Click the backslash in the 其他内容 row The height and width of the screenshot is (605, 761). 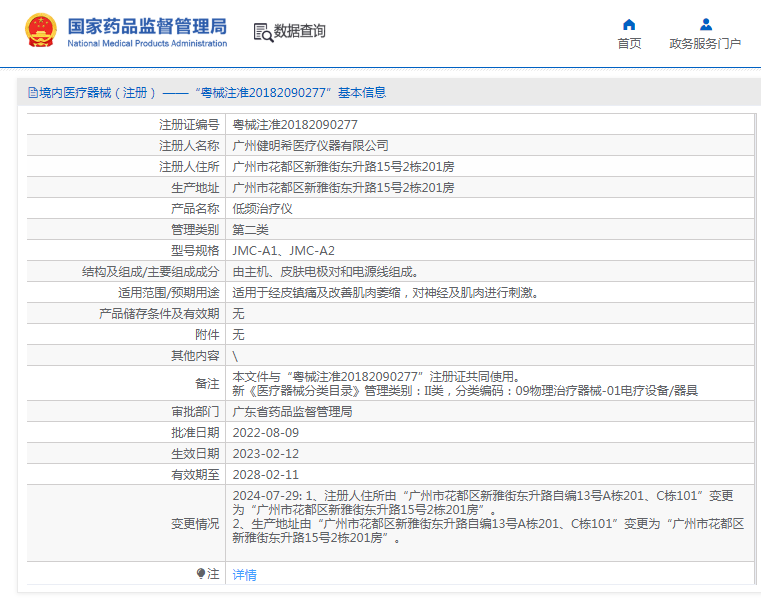235,356
